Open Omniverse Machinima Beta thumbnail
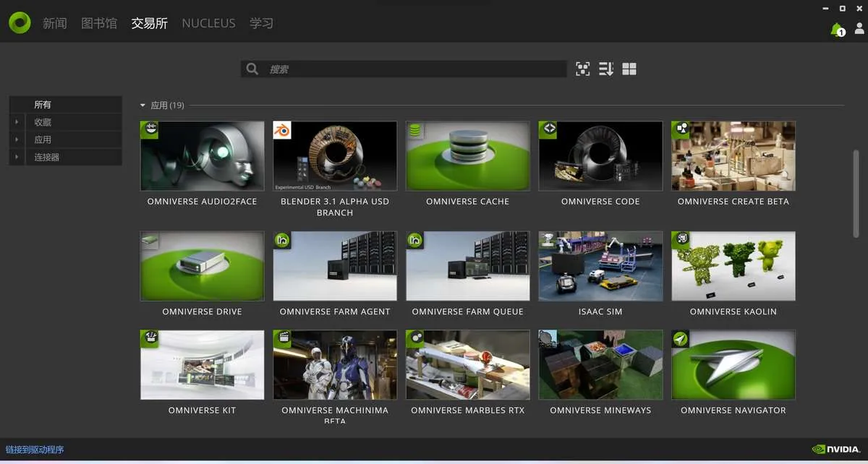The width and height of the screenshot is (868, 464). (335, 365)
